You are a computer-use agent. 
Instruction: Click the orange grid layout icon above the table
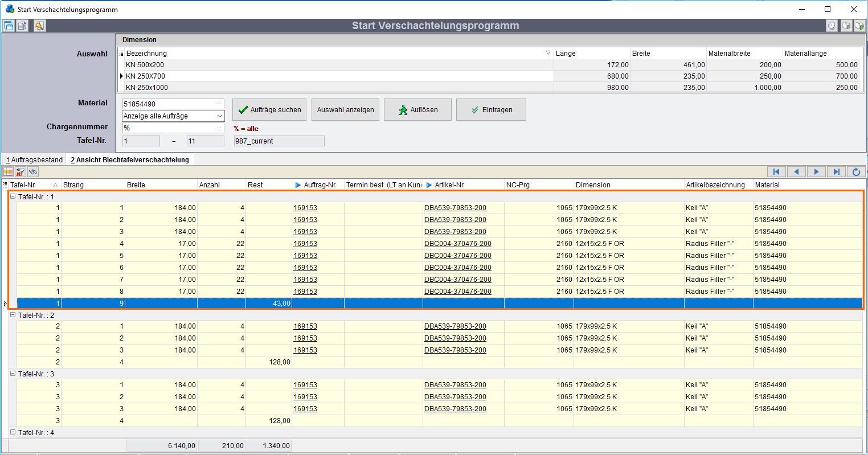(x=8, y=171)
